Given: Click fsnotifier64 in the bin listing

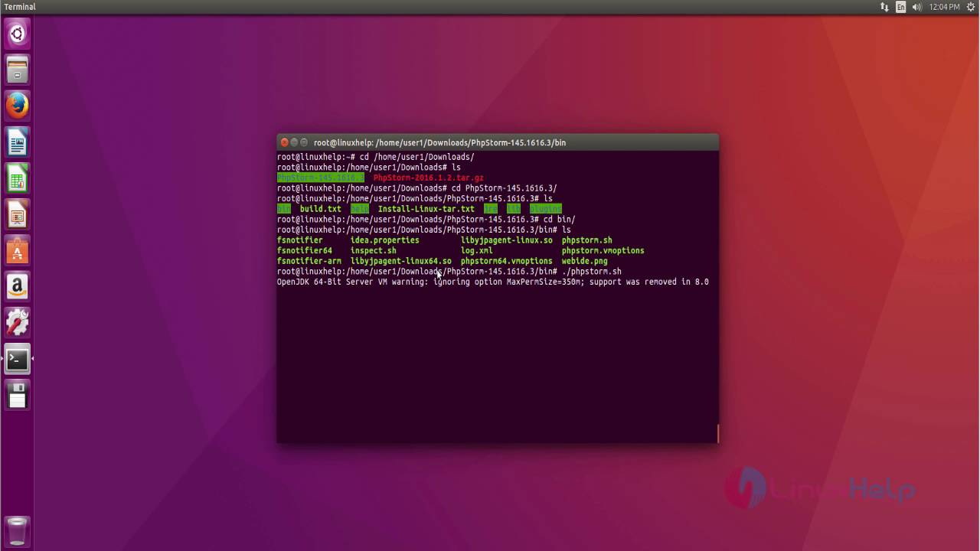Looking at the screenshot, I should pos(305,250).
